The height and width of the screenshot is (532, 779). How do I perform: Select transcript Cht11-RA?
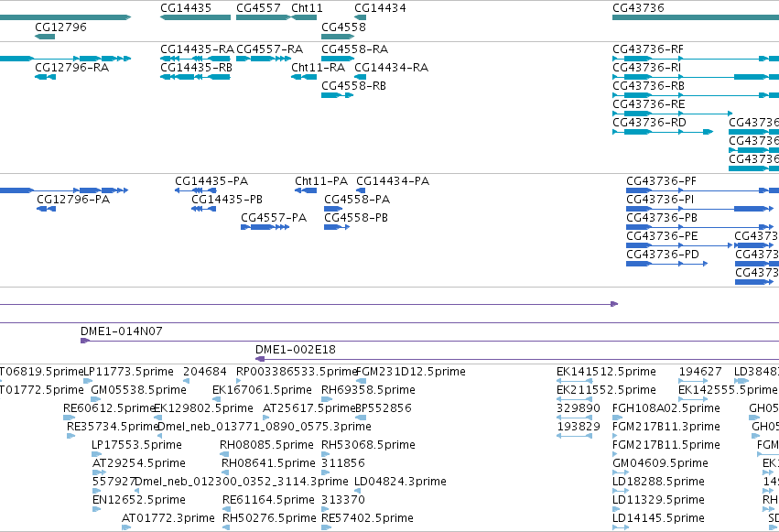[304, 77]
